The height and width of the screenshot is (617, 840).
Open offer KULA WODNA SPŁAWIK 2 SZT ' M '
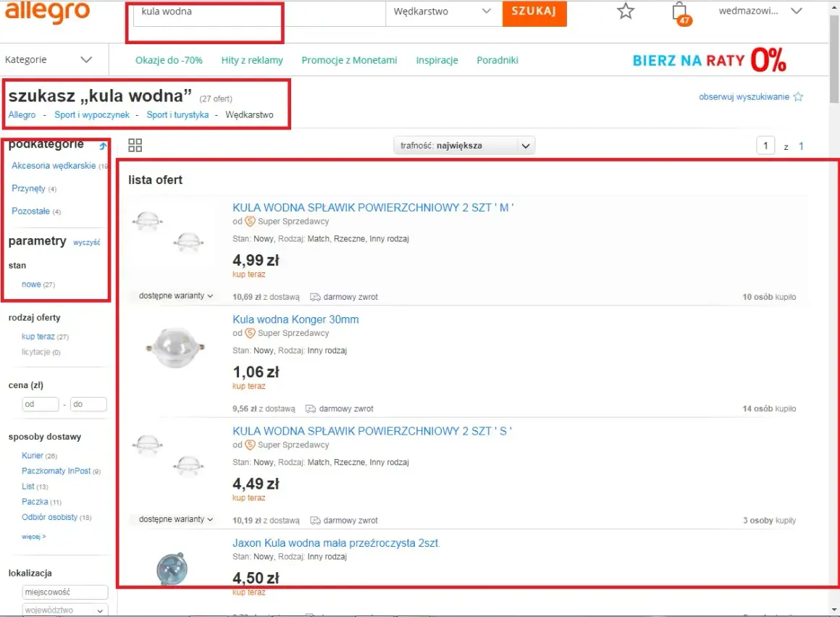point(373,208)
